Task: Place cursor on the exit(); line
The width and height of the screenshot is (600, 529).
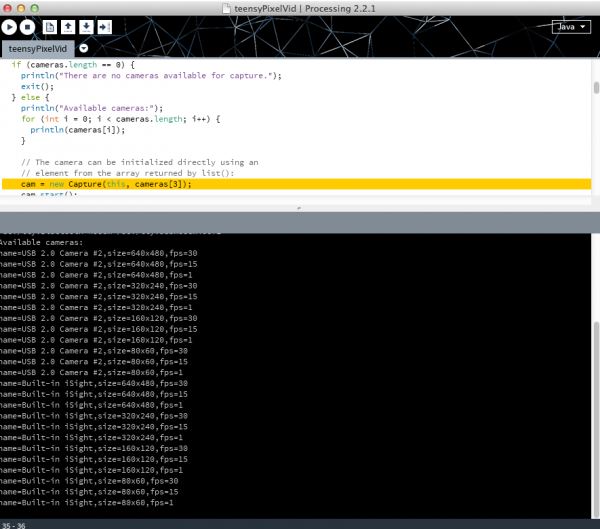Action: [37, 86]
